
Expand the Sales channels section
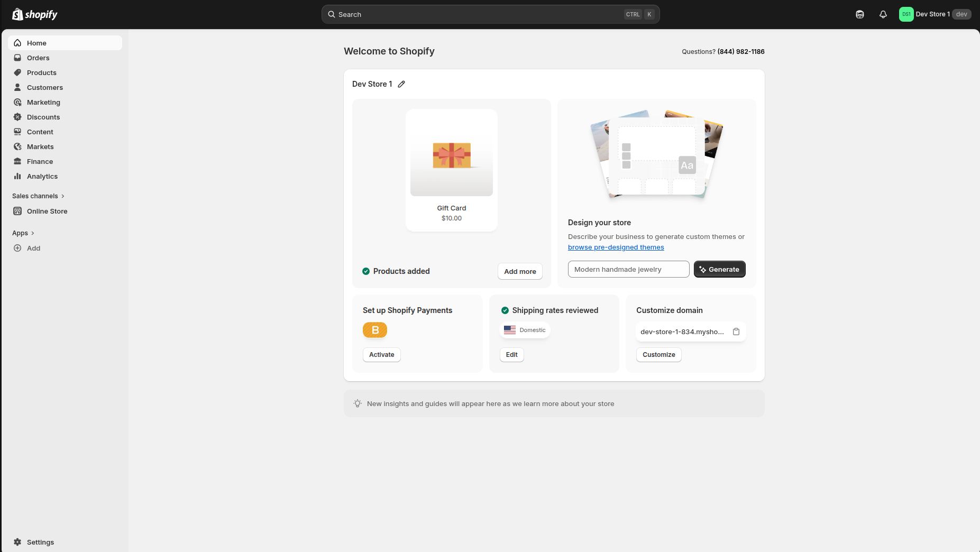pos(38,196)
